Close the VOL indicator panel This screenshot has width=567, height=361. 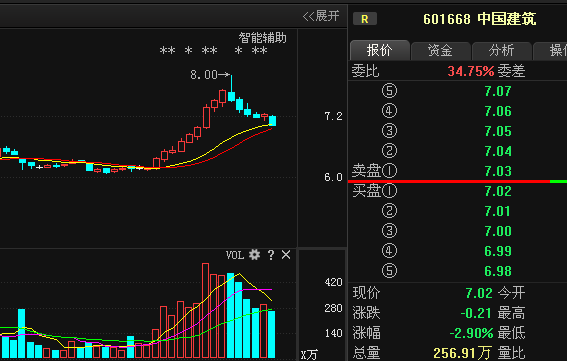pyautogui.click(x=286, y=255)
